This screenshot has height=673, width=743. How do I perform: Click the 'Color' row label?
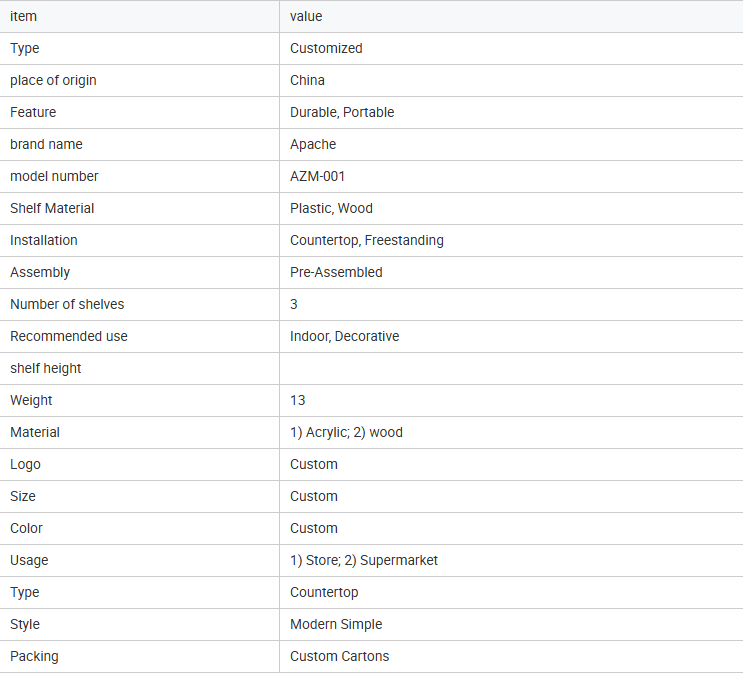27,528
